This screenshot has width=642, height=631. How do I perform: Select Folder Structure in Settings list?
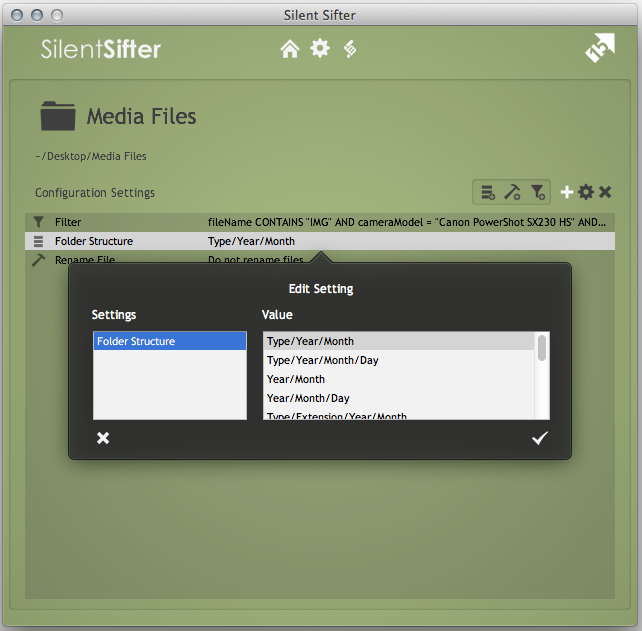click(170, 341)
